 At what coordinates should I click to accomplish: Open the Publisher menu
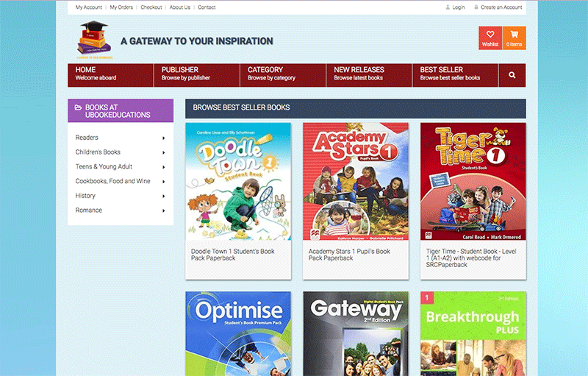pyautogui.click(x=196, y=74)
